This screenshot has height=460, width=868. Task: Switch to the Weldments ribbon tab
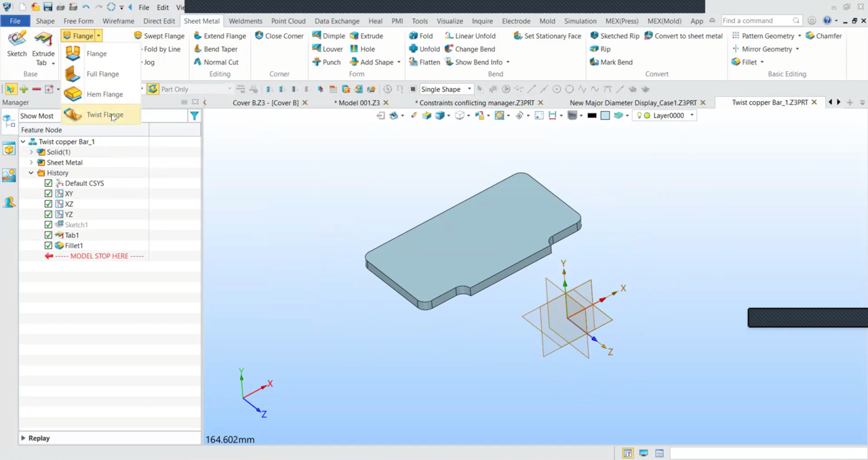click(x=245, y=21)
